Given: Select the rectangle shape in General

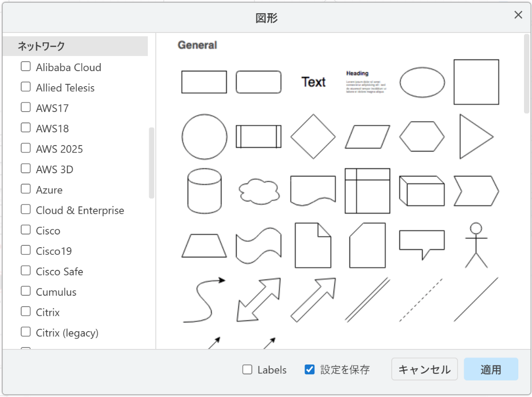Looking at the screenshot, I should click(204, 82).
